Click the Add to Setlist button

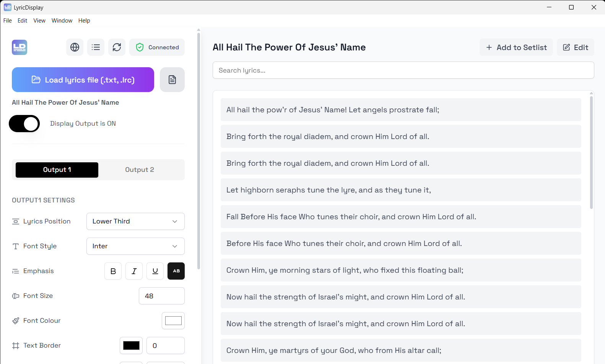click(x=516, y=47)
